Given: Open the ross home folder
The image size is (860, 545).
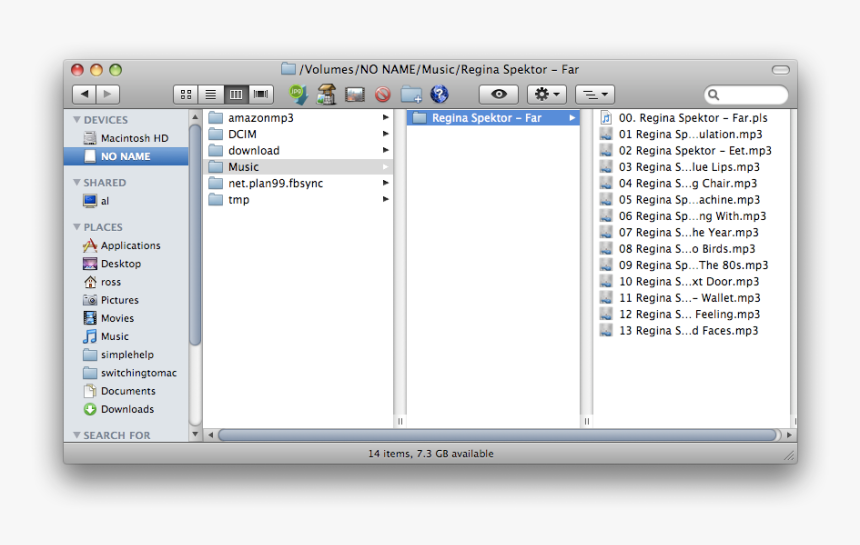Looking at the screenshot, I should (126, 282).
